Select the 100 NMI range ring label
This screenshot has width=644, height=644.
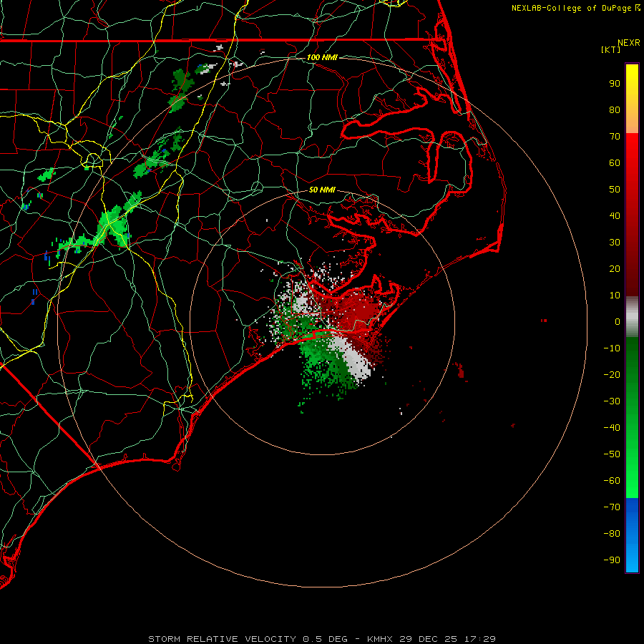coord(322,57)
